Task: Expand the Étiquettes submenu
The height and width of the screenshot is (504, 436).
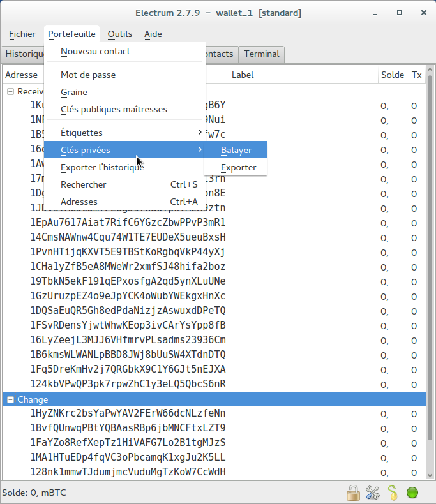Action: coord(124,133)
